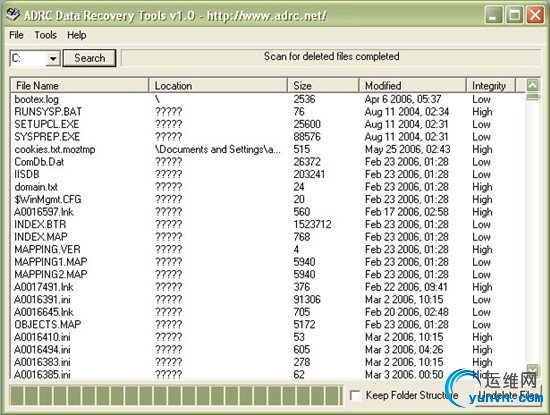Click size value 203241
550x415 pixels.
309,174
